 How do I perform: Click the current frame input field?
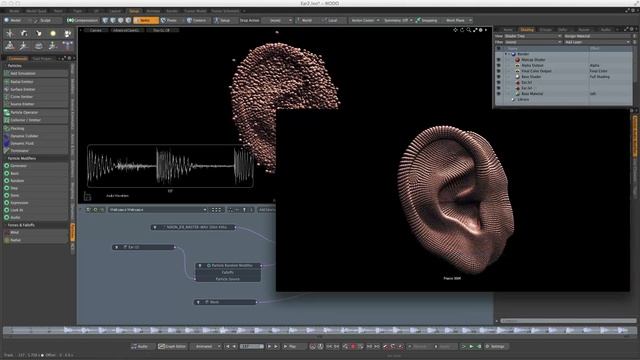(252, 346)
